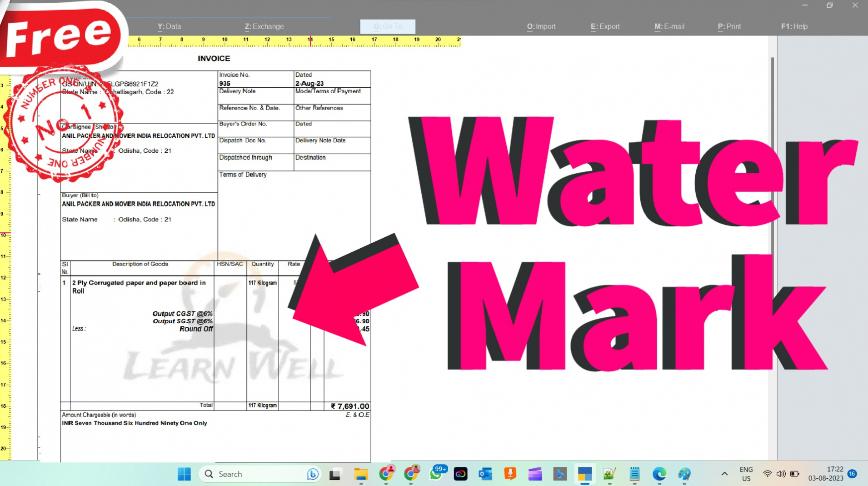Click P: Print in top bar
The height and width of the screenshot is (486, 868).
click(729, 26)
